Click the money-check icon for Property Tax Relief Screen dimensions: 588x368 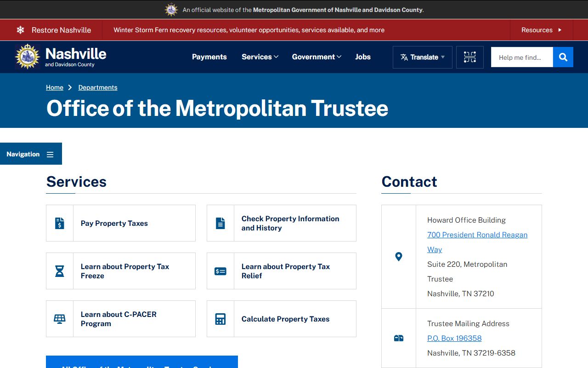click(220, 271)
